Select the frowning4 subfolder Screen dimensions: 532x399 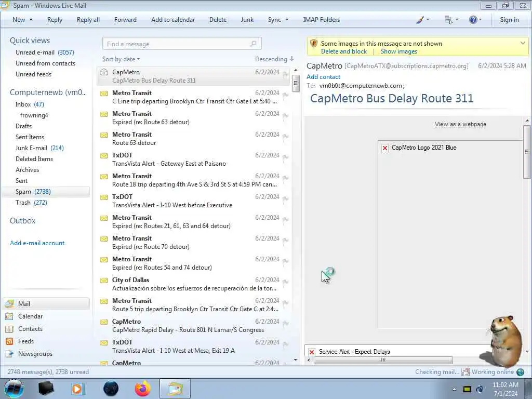pos(34,115)
